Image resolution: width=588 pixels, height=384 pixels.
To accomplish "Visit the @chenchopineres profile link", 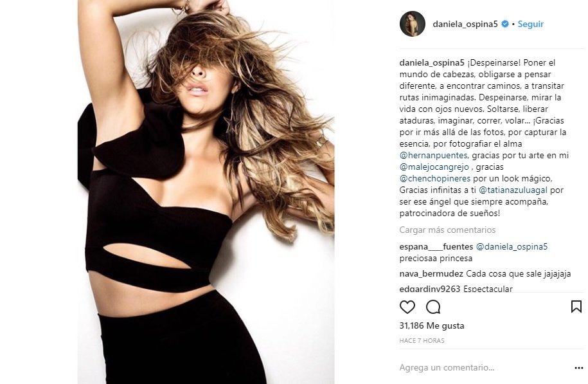I will coord(435,178).
